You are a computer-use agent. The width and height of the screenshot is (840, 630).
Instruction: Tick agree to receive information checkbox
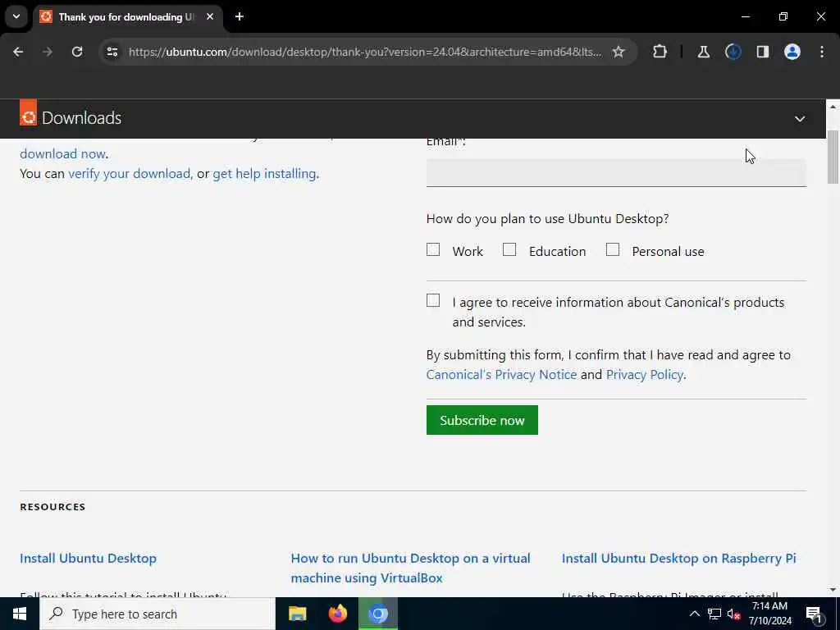tap(433, 300)
